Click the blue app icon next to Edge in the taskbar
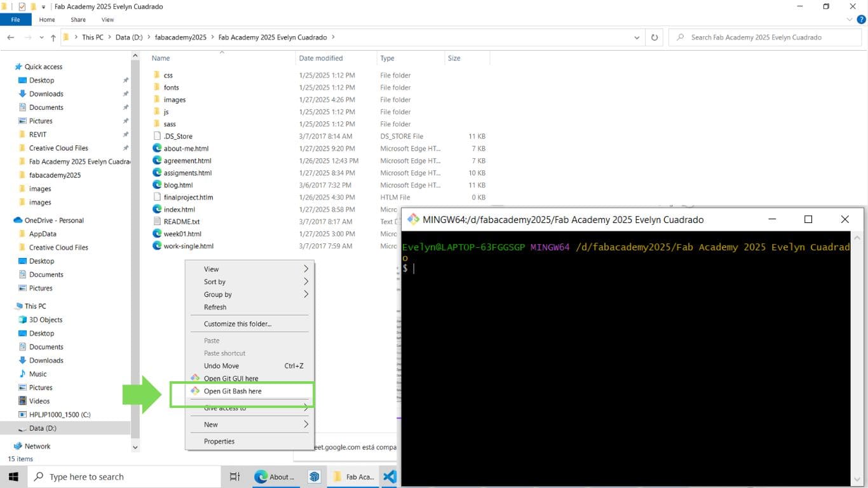 [x=314, y=477]
